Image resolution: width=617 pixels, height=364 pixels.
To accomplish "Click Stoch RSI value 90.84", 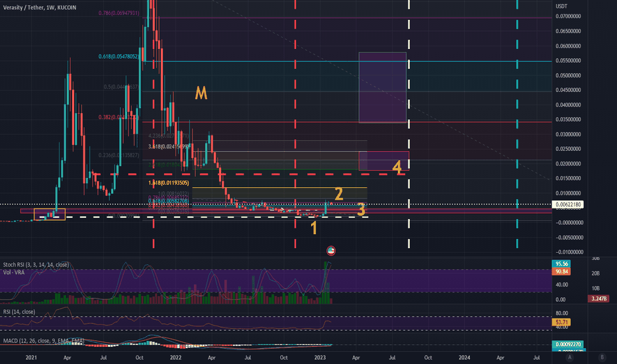I will pos(561,272).
